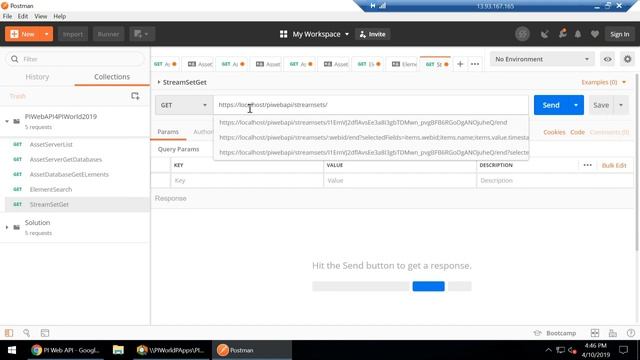Viewport: 640px width, 360px height.
Task: Create a new collection with the plus-folder icon
Action: click(x=135, y=96)
